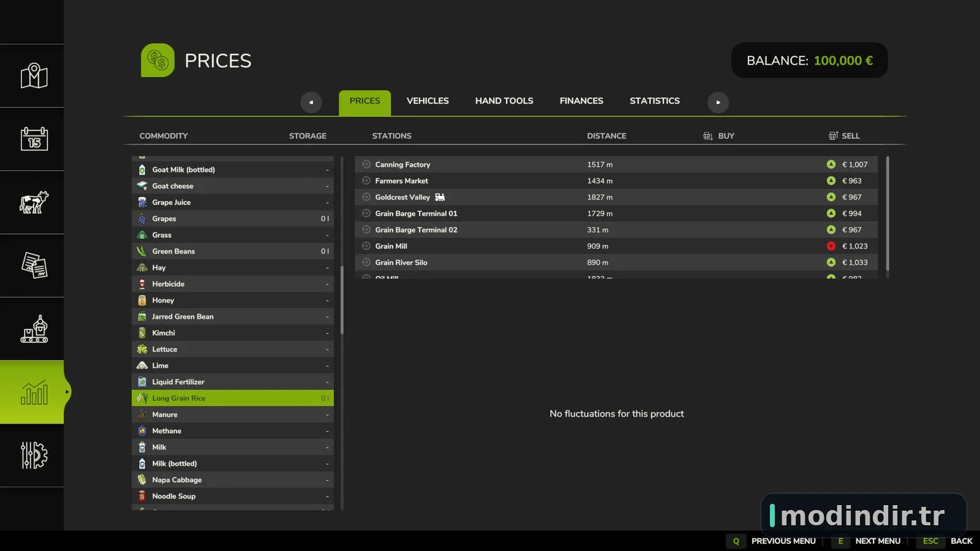Select the Hay commodity row
Image resolution: width=980 pixels, height=551 pixels.
click(233, 268)
